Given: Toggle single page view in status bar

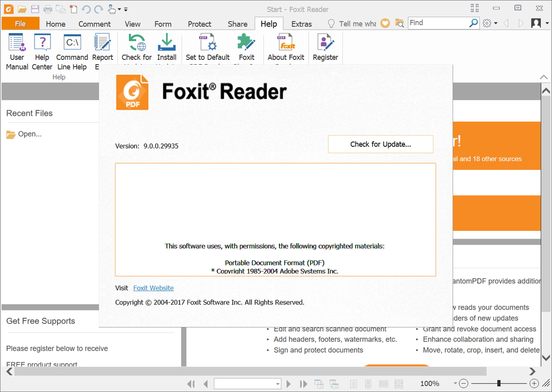Looking at the screenshot, I should click(354, 383).
